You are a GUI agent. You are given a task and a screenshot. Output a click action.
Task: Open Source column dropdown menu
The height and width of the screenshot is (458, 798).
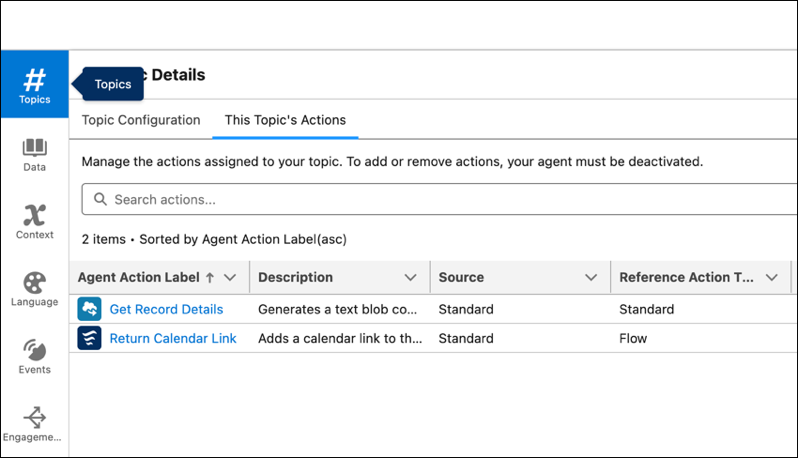pyautogui.click(x=591, y=277)
